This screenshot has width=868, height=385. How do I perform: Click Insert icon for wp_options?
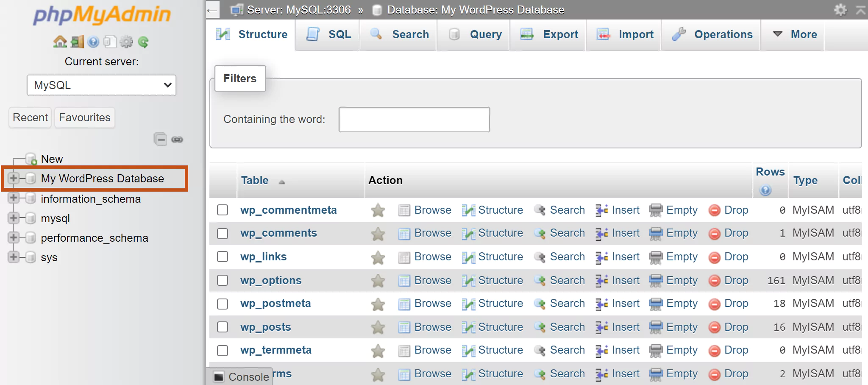tap(602, 281)
